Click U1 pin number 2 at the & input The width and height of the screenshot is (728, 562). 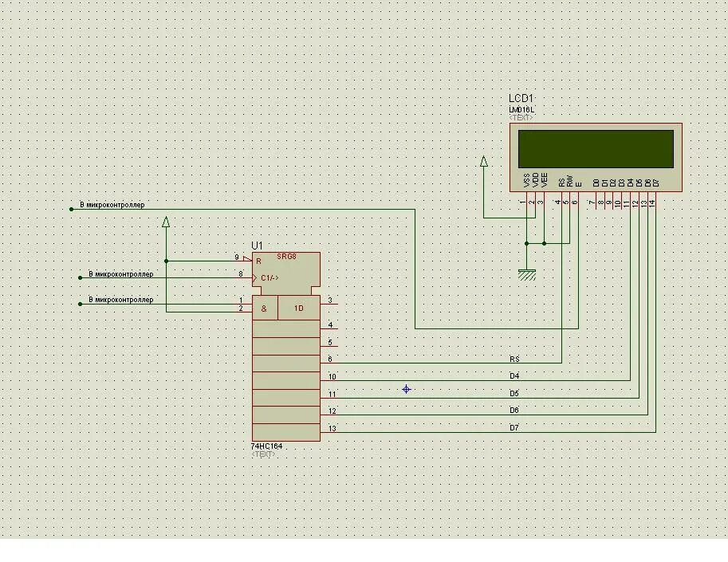point(241,309)
